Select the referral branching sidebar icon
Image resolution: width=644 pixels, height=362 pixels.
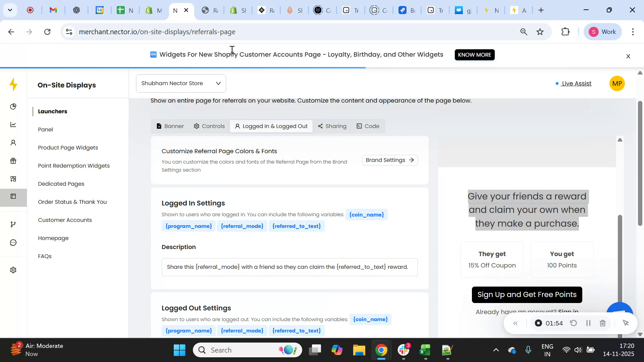click(13, 224)
